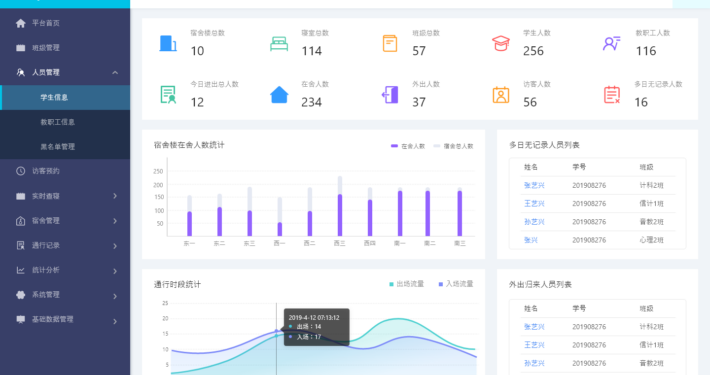Click the 宿舍管理 building icon
Screen dimensions: 710x375
click(20, 221)
